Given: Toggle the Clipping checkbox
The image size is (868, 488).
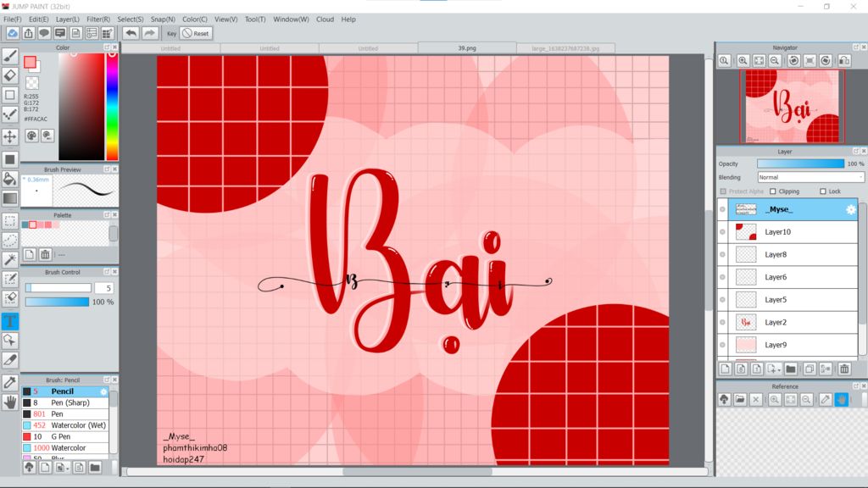Looking at the screenshot, I should [x=773, y=191].
